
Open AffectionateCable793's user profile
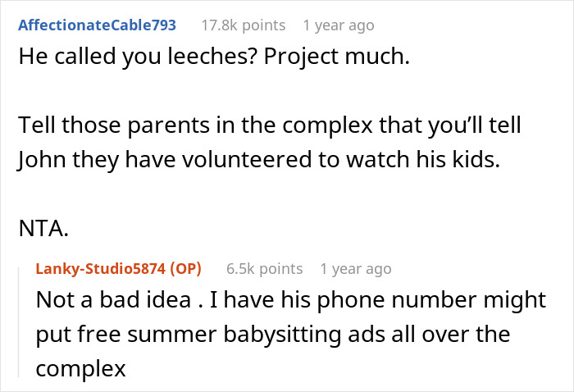97,25
